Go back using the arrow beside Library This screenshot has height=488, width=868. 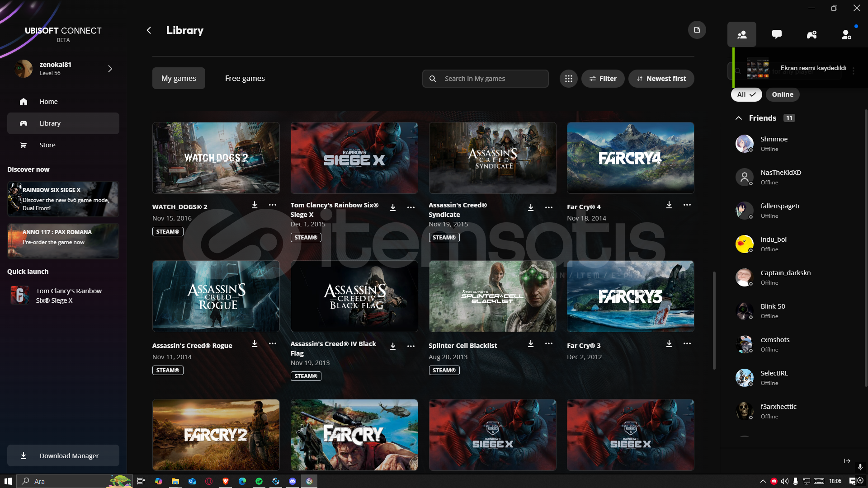point(149,30)
